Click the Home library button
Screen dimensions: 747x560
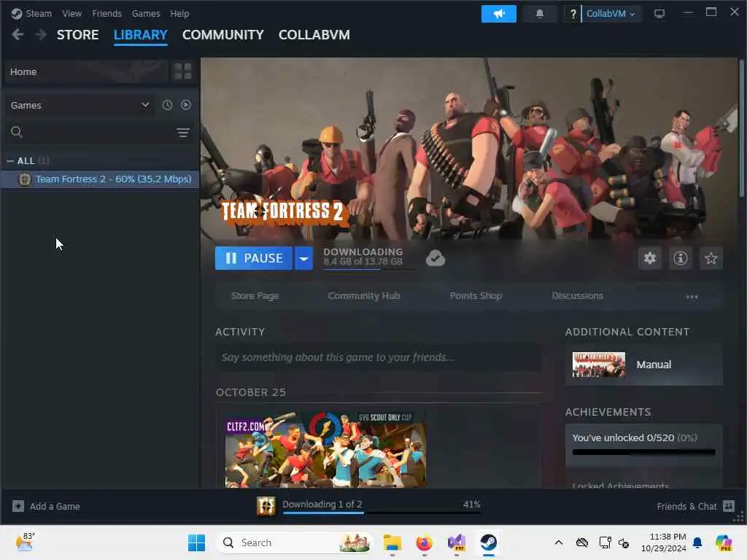[87, 72]
